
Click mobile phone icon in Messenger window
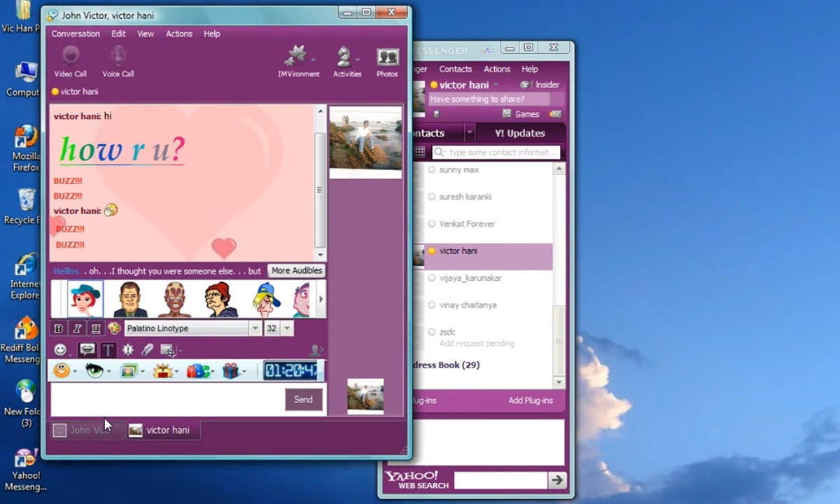436,114
